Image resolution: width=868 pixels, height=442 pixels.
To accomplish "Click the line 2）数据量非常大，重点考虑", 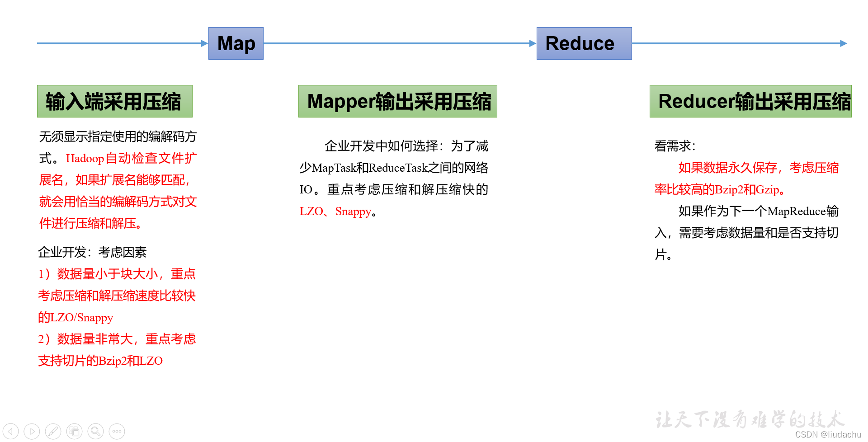I will (117, 339).
